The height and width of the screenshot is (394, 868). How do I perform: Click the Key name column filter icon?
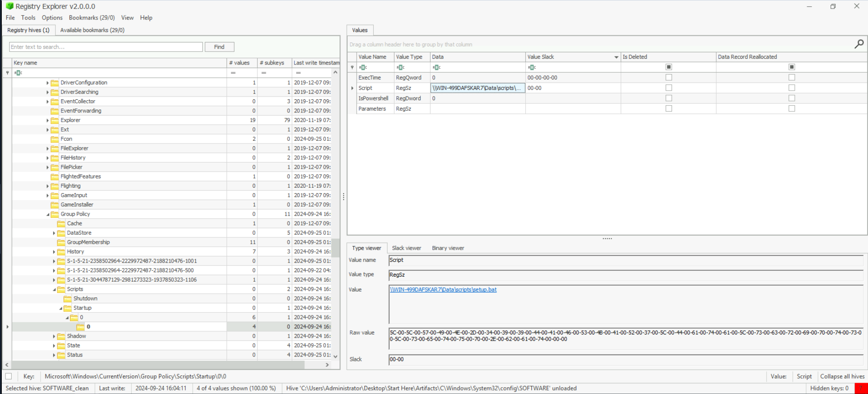click(x=18, y=73)
